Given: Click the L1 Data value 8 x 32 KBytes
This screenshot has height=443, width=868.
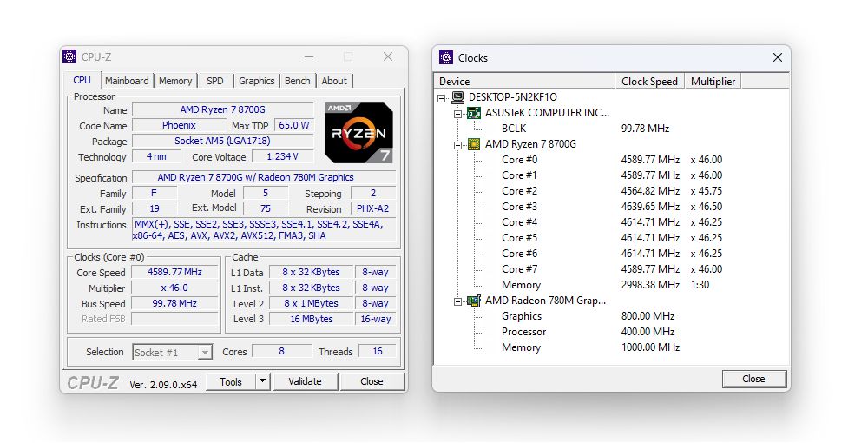Looking at the screenshot, I should point(311,273).
